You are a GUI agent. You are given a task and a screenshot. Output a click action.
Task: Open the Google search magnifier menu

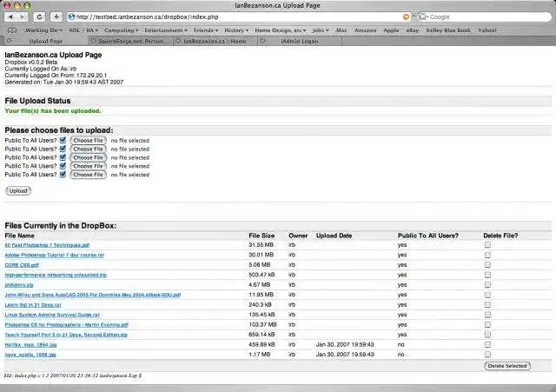click(423, 17)
